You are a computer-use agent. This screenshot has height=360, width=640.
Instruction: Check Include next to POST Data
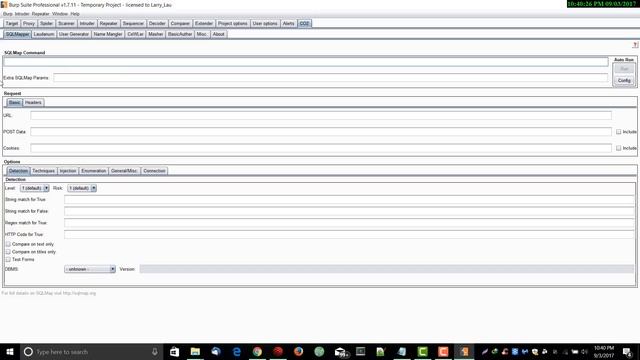[618, 131]
